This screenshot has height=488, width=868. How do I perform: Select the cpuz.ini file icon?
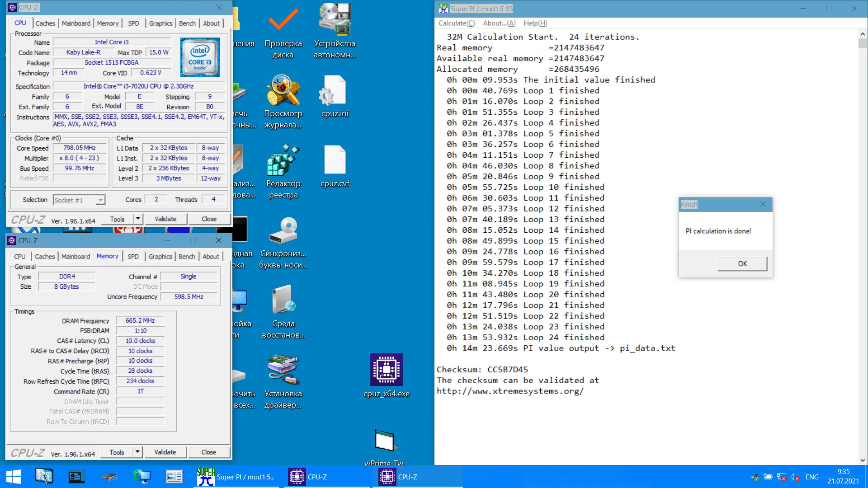(x=335, y=96)
